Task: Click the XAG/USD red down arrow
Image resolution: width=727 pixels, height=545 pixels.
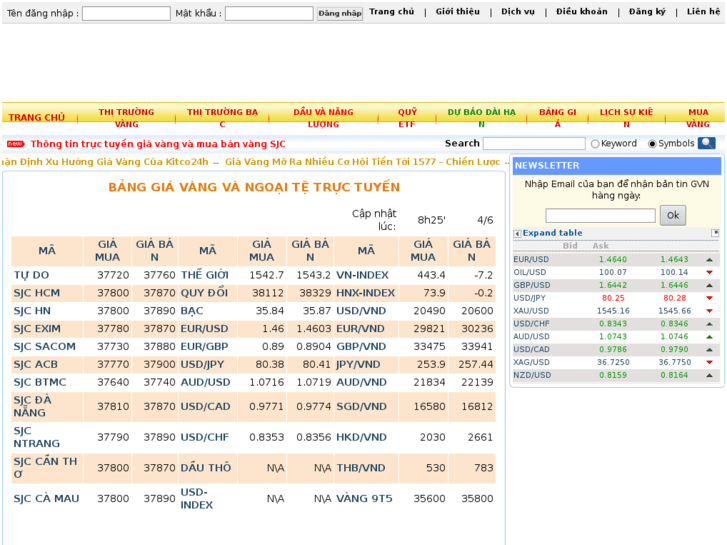Action: point(709,362)
